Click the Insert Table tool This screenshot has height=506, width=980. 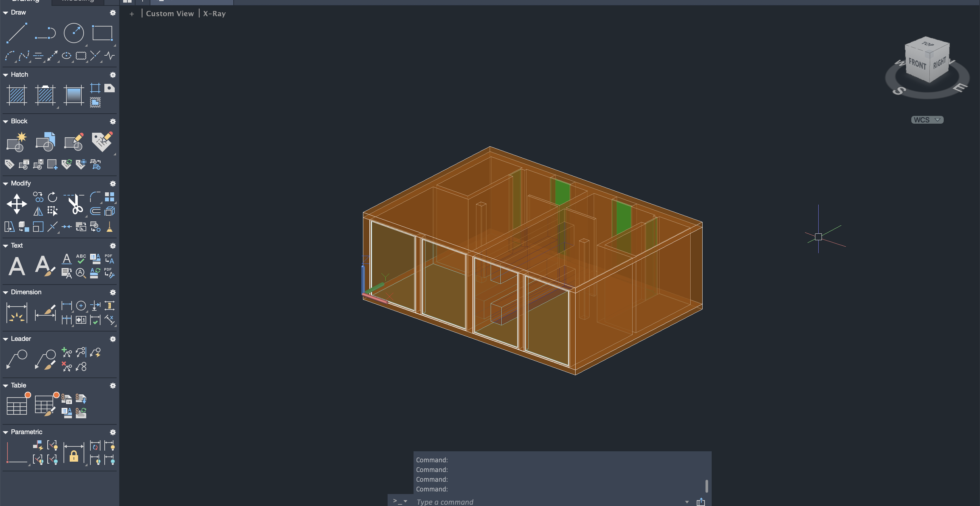(17, 405)
